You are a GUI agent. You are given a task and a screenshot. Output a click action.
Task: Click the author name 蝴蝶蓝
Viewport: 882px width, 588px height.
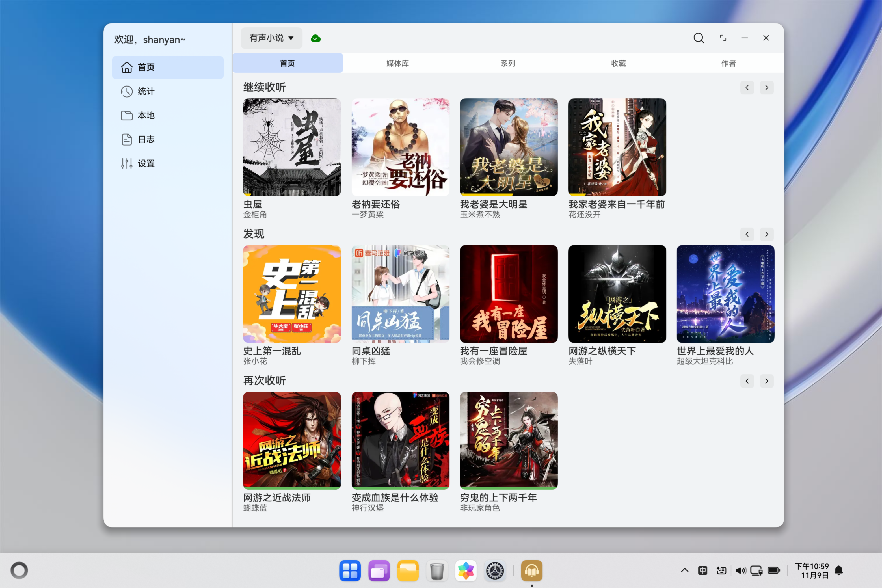tap(255, 508)
